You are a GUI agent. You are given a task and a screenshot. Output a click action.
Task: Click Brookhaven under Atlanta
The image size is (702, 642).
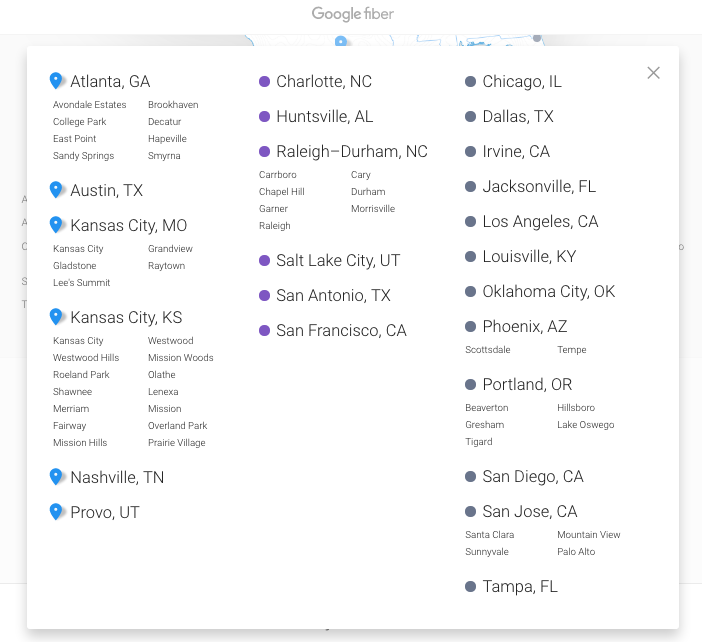pyautogui.click(x=173, y=105)
